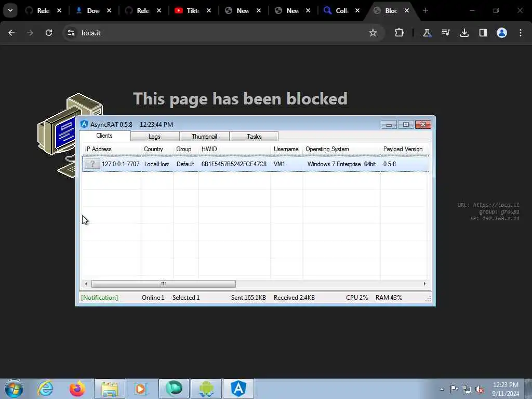Open Chrome Labs flask icon

point(427,33)
